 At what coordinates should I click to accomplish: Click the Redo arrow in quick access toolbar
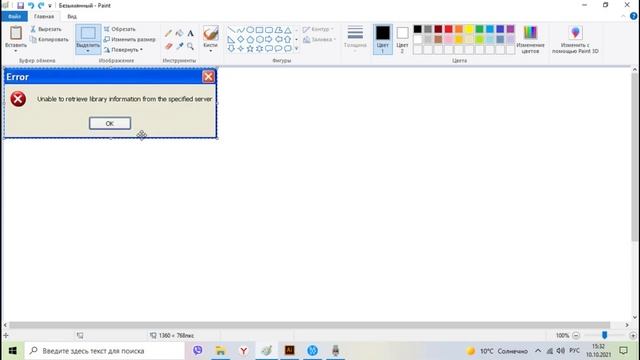[41, 5]
